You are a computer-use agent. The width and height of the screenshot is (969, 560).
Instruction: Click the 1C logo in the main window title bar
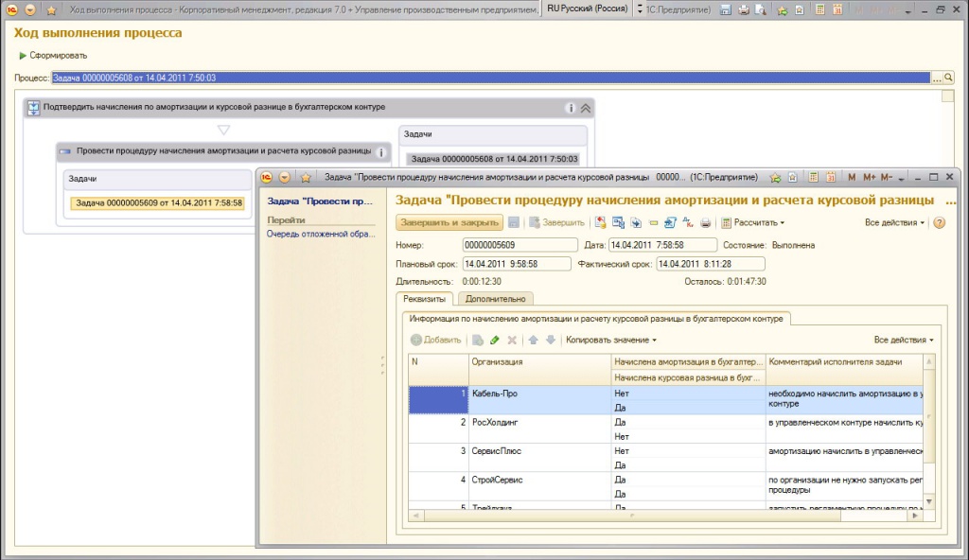coord(11,9)
